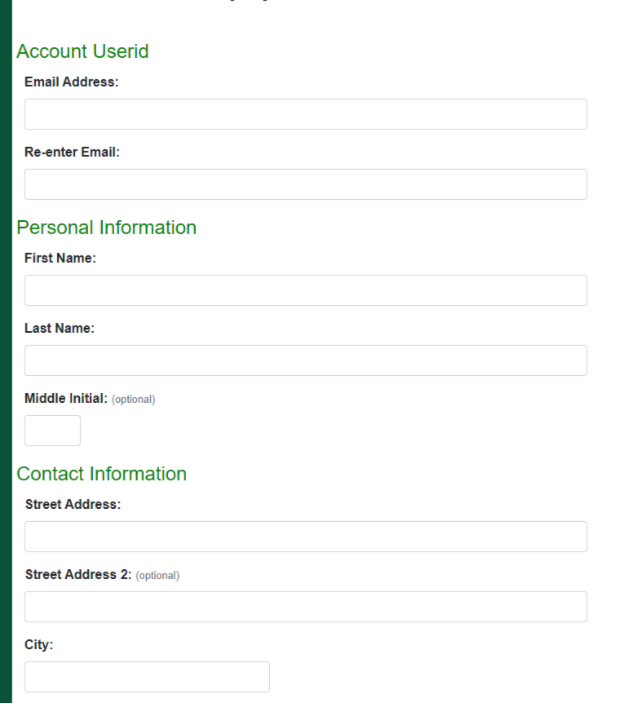Click the Contact Information section heading

pos(101,474)
